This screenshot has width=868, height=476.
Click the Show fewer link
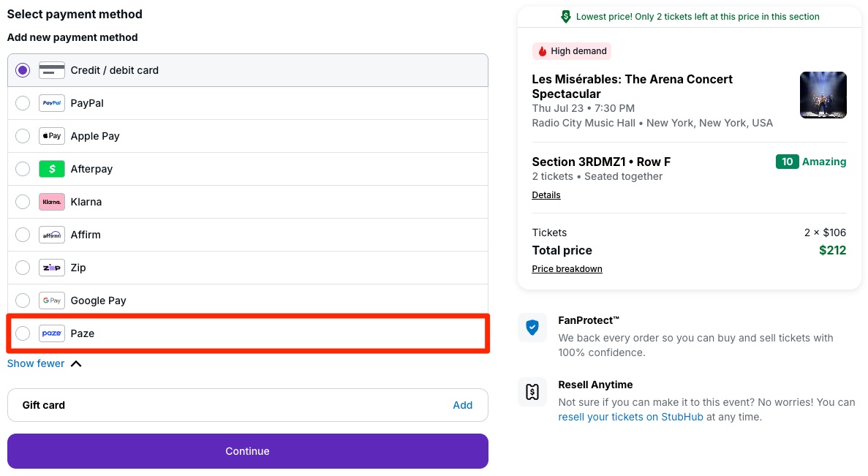point(35,363)
